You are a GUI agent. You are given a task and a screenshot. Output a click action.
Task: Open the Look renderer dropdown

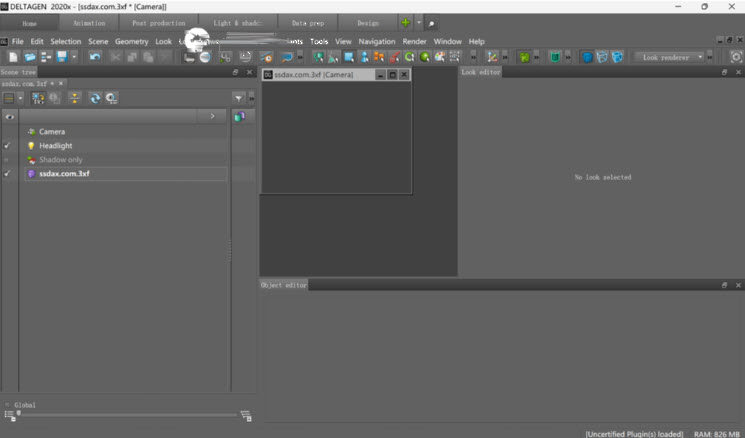[671, 57]
